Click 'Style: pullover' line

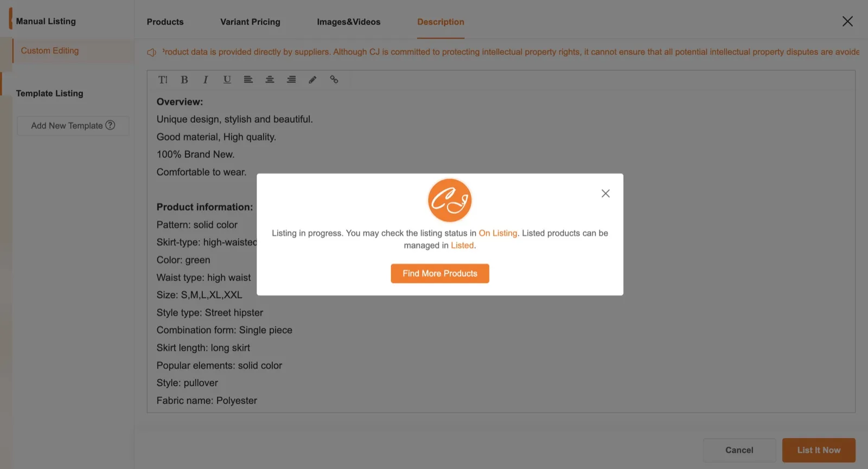coord(187,383)
